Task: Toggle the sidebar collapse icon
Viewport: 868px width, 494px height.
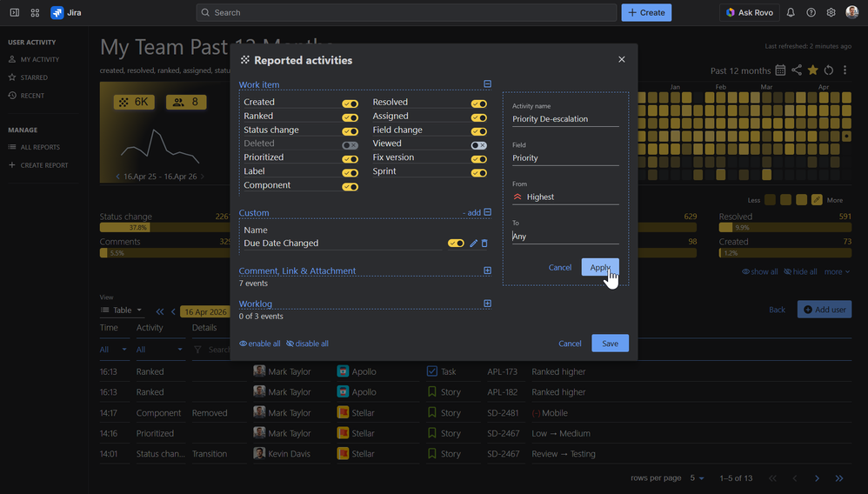Action: pos(15,12)
